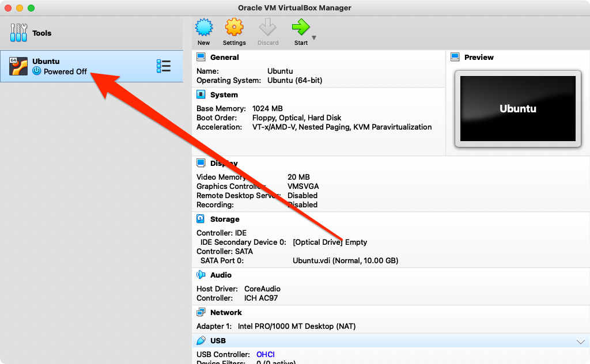
Task: Click the Audio section speaker icon
Action: click(201, 275)
